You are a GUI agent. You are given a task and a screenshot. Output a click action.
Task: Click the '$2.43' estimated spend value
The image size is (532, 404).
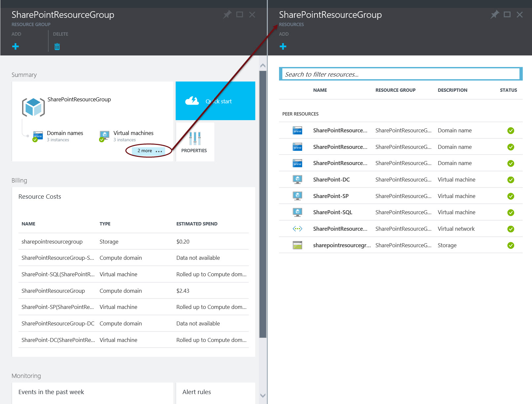coord(183,291)
